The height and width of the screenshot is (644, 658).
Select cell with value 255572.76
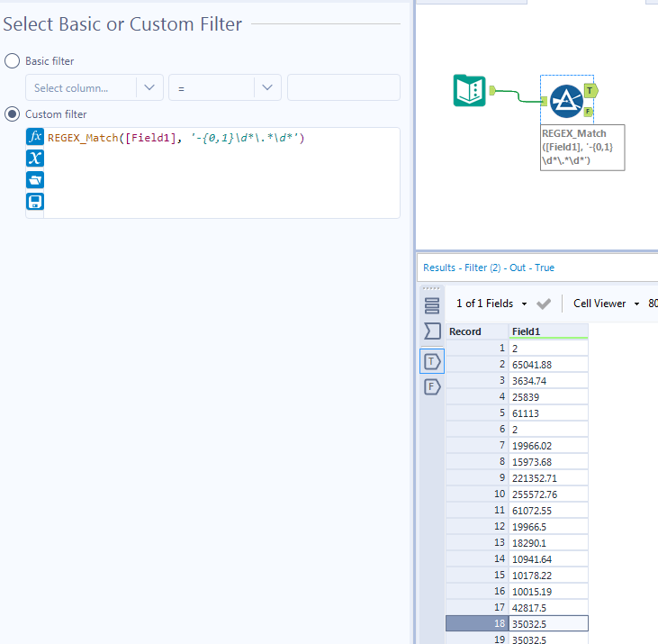pyautogui.click(x=548, y=494)
